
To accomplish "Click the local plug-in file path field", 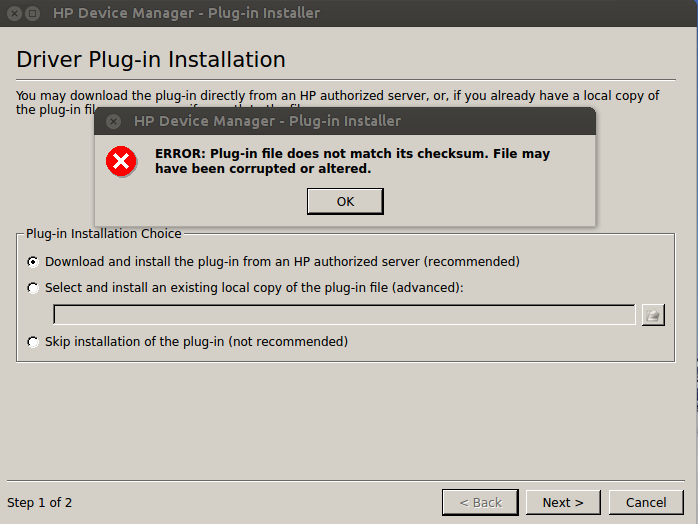I will coord(344,315).
